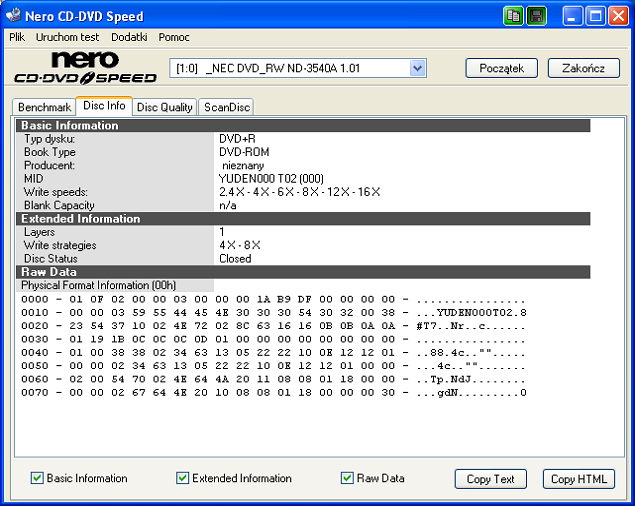Click the Disc Status value Closed
Screen dimensions: 635x506
235,258
